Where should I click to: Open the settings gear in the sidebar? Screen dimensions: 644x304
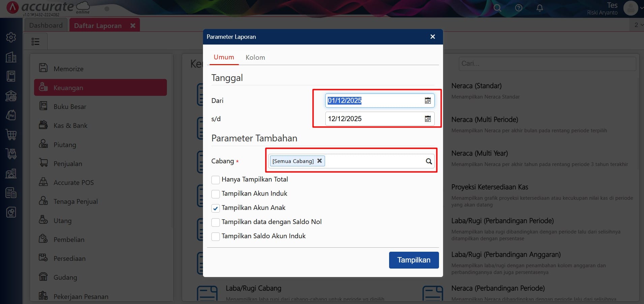(x=11, y=37)
